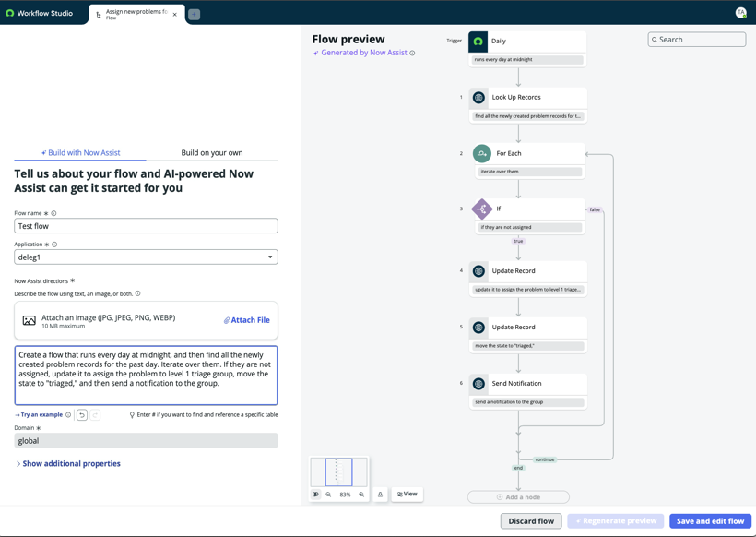The height and width of the screenshot is (537, 756).
Task: Click info icon next to Flow name
Action: 54,213
